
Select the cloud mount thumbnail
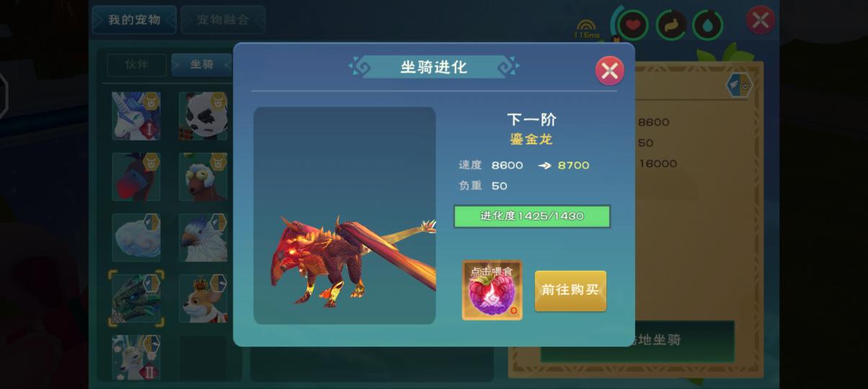(x=136, y=237)
